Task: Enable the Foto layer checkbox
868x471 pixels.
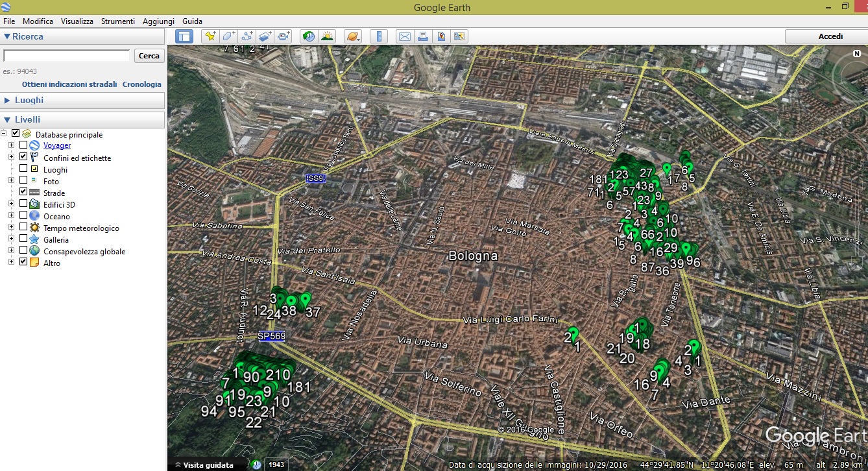Action: click(x=23, y=180)
